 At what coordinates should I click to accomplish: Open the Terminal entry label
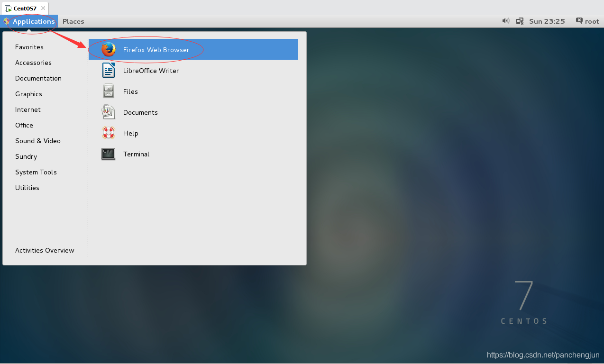[x=136, y=154]
